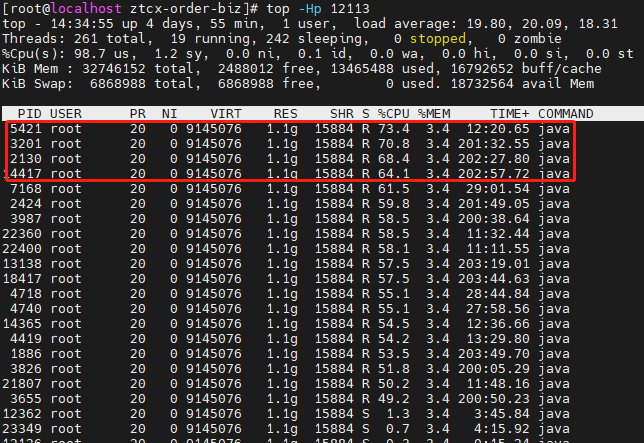Click the 68.4 CPU value
The width and height of the screenshot is (644, 443).
click(x=393, y=159)
